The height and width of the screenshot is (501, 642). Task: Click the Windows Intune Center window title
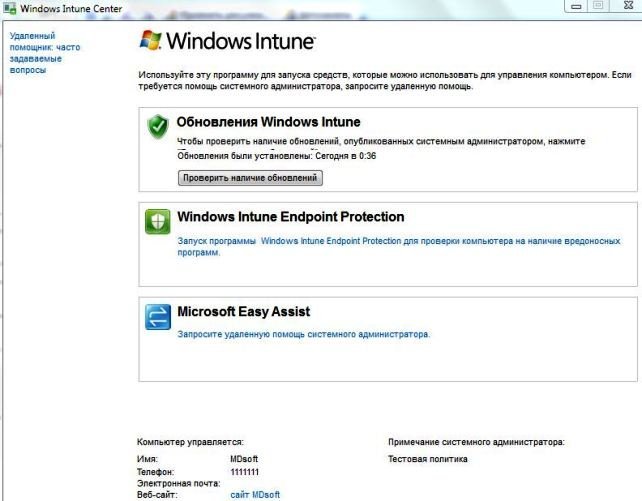pyautogui.click(x=71, y=9)
